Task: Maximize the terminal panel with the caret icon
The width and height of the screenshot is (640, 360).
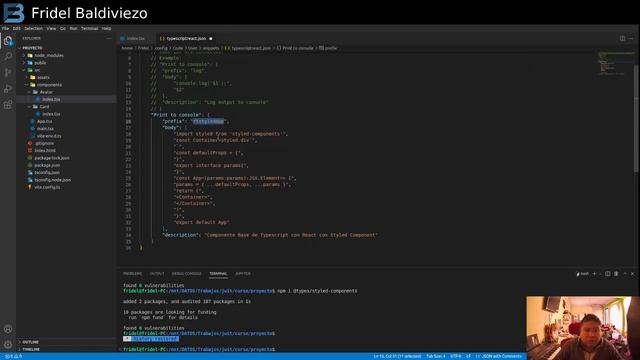Action: [x=624, y=274]
